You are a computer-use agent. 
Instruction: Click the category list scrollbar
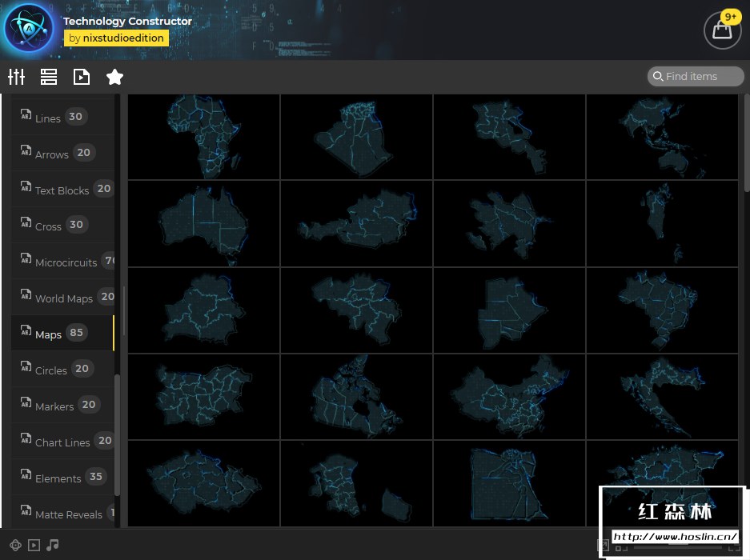click(117, 435)
